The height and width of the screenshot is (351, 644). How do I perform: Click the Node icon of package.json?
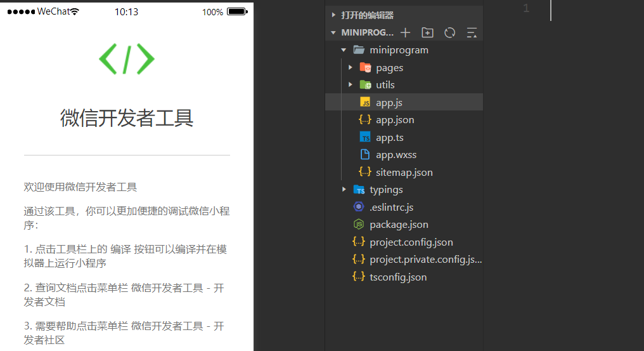(x=359, y=224)
